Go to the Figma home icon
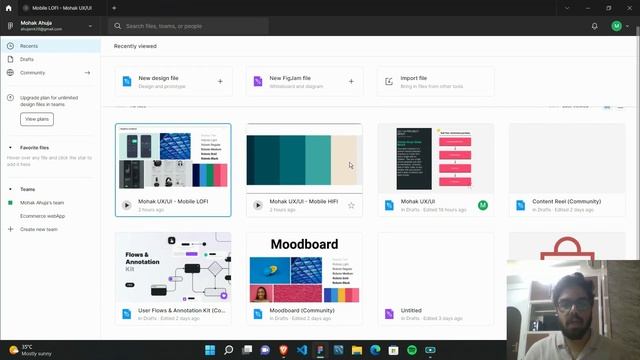The height and width of the screenshot is (360, 640). click(x=9, y=8)
